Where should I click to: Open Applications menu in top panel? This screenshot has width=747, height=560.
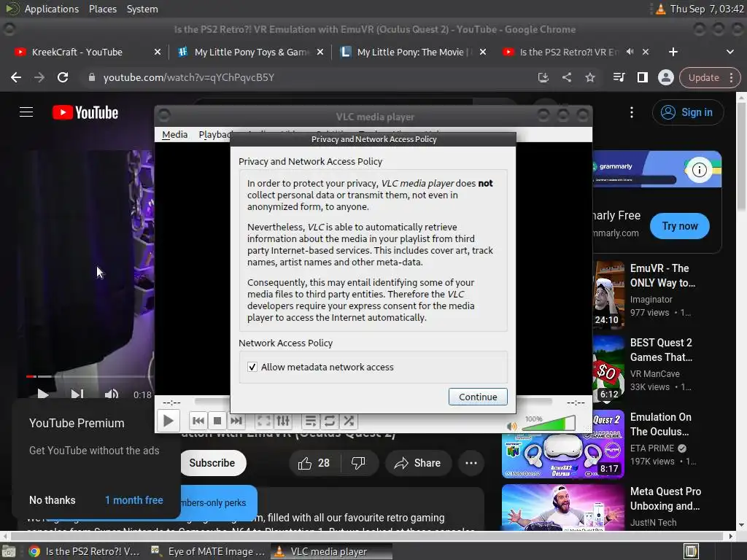52,9
